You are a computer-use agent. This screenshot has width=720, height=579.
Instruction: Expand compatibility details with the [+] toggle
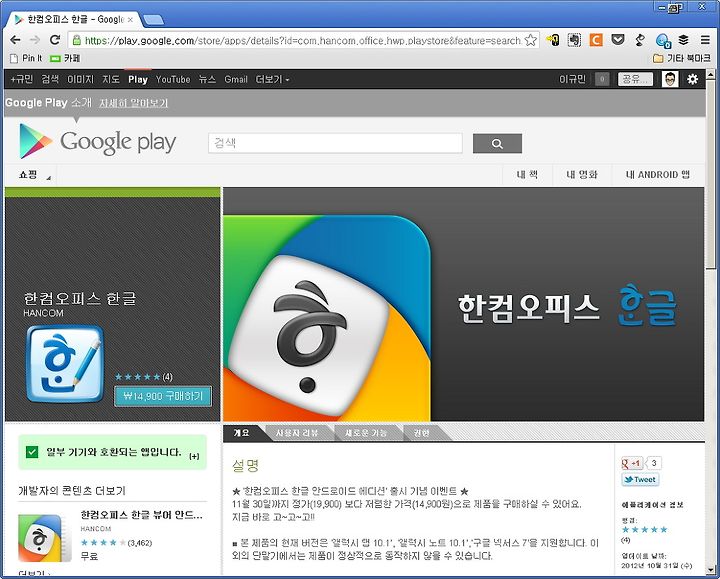(194, 456)
